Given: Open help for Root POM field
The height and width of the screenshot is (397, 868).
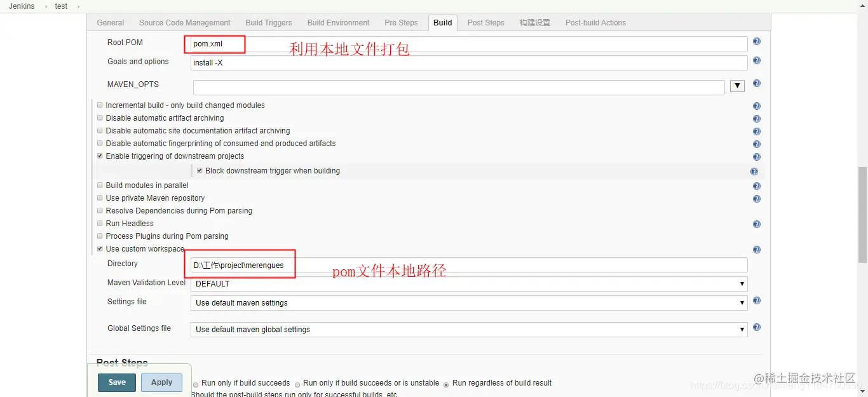Looking at the screenshot, I should click(757, 42).
